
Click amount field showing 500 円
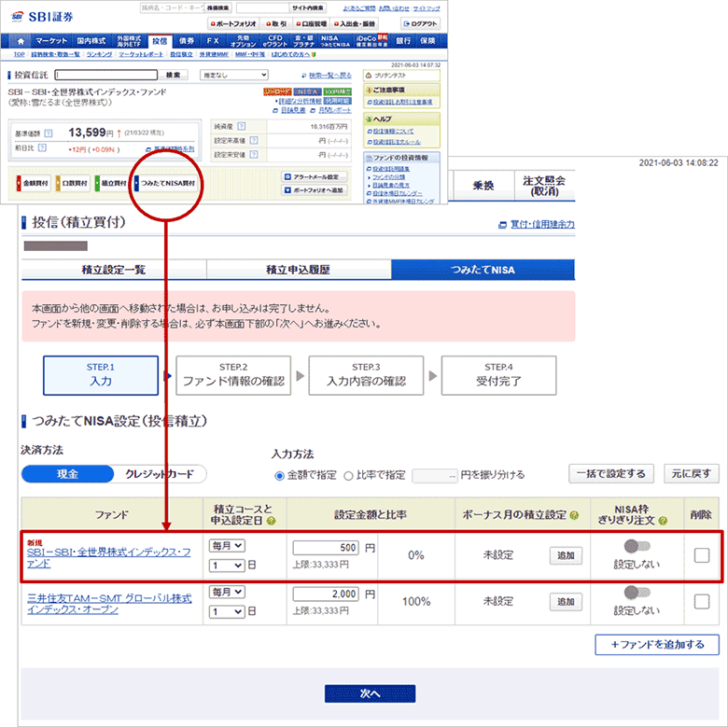pyautogui.click(x=326, y=548)
